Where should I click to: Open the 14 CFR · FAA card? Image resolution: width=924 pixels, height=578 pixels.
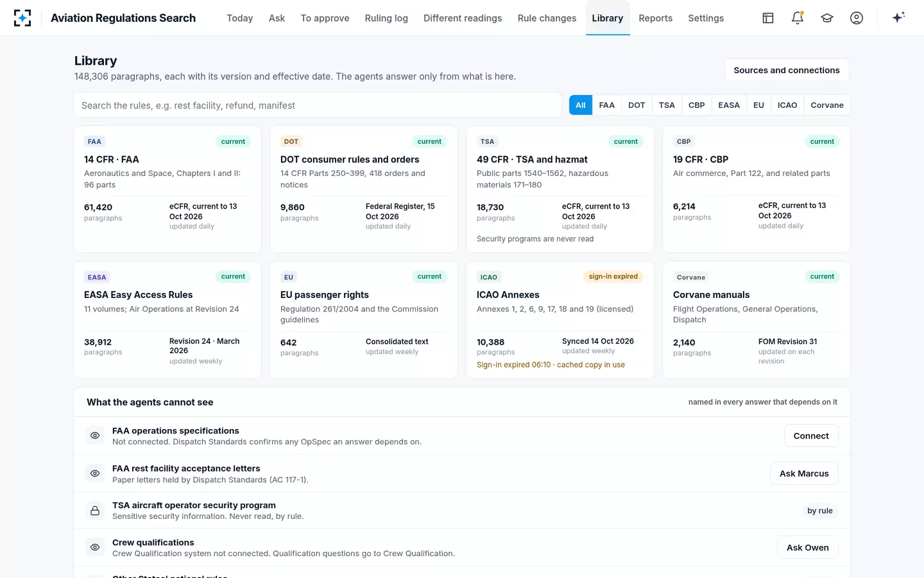[x=167, y=189]
